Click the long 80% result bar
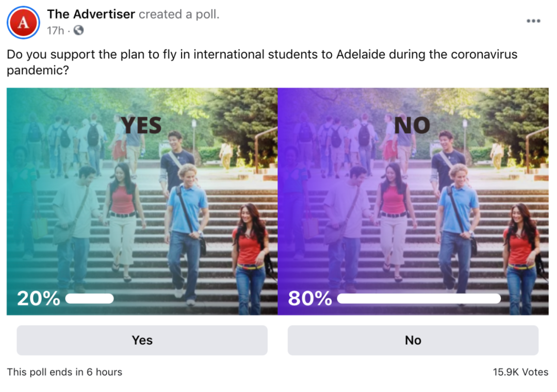 pos(419,299)
